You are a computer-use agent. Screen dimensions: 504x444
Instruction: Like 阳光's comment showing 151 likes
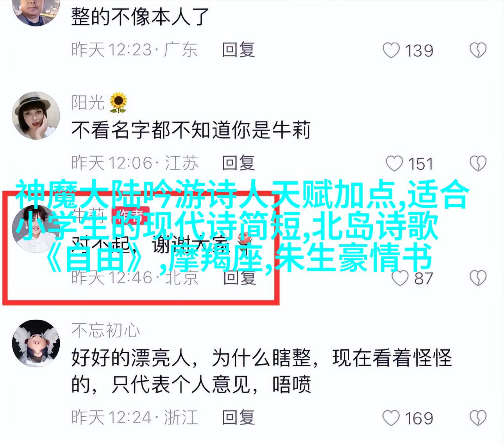pos(394,164)
